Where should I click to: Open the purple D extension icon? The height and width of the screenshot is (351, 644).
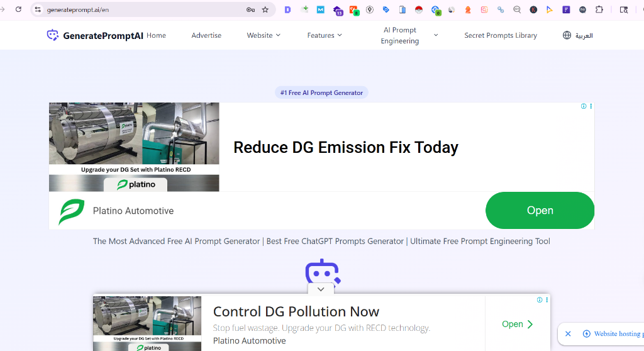[x=288, y=9]
